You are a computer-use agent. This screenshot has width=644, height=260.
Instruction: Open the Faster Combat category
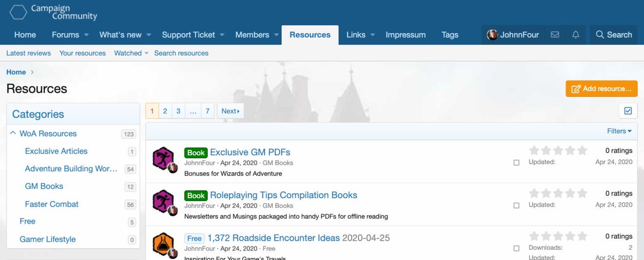coord(52,204)
